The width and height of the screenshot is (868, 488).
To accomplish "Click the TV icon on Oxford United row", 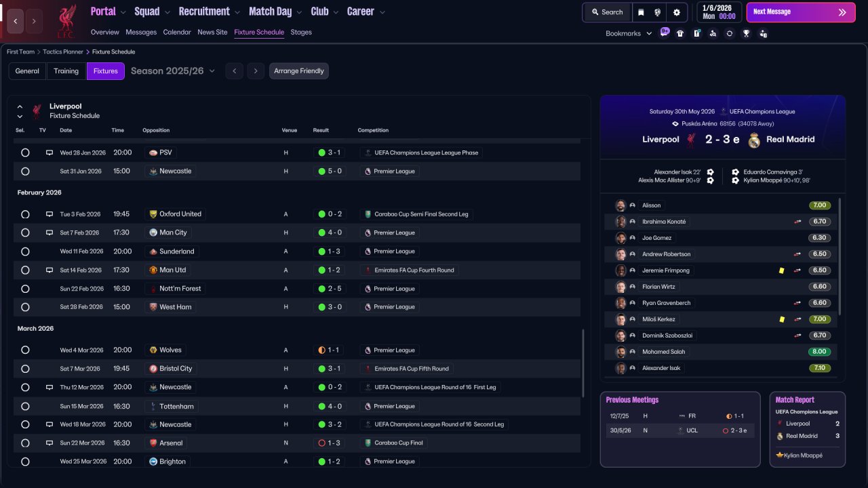I will tap(50, 214).
